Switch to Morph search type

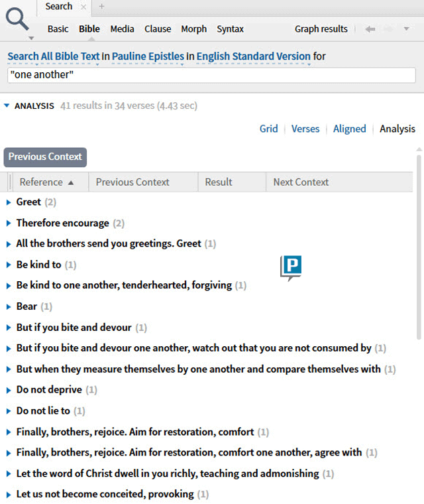(x=193, y=29)
